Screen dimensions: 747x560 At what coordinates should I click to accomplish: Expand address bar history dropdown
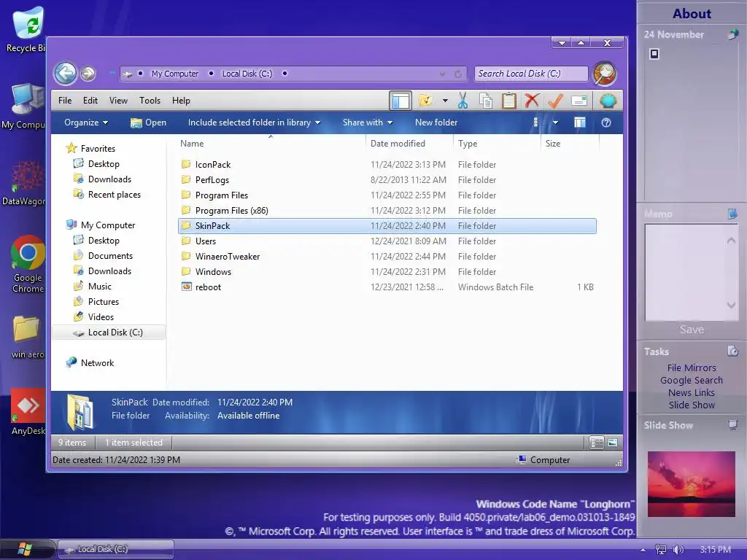[x=443, y=74]
